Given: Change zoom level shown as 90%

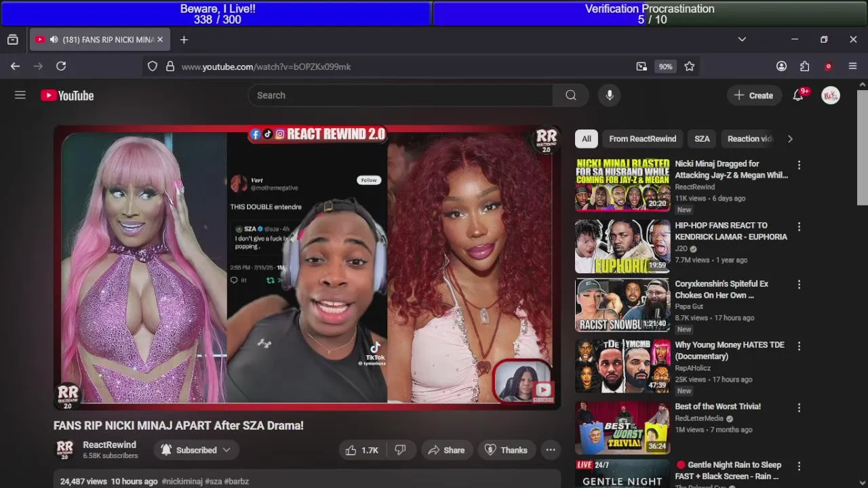Looking at the screenshot, I should coord(665,66).
